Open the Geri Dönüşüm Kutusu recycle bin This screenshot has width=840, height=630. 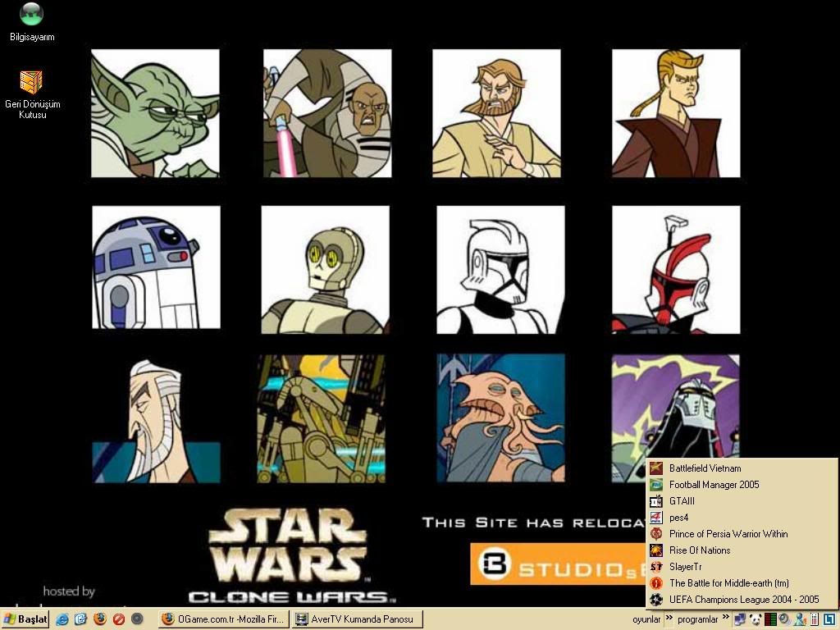tap(32, 94)
